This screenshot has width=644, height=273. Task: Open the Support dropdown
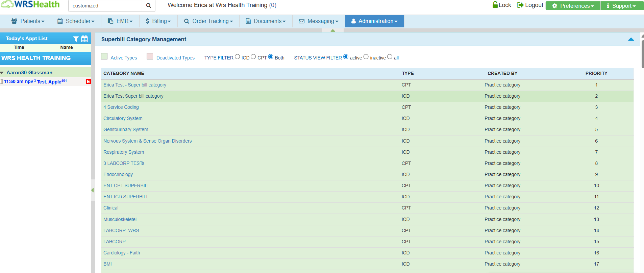(x=621, y=6)
